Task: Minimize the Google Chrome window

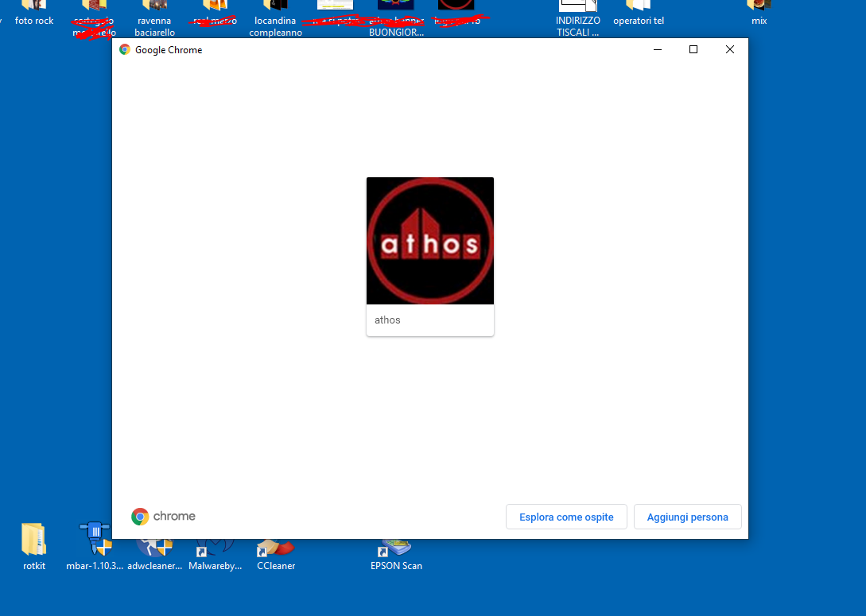Action: [x=657, y=49]
